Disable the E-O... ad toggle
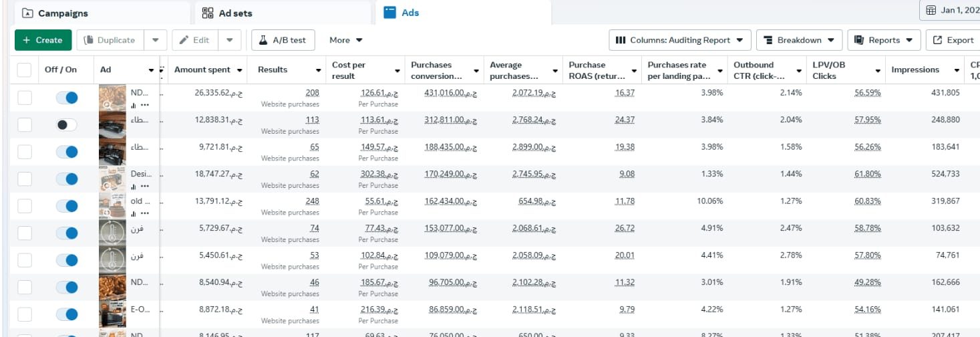This screenshot has width=980, height=337. [67, 314]
